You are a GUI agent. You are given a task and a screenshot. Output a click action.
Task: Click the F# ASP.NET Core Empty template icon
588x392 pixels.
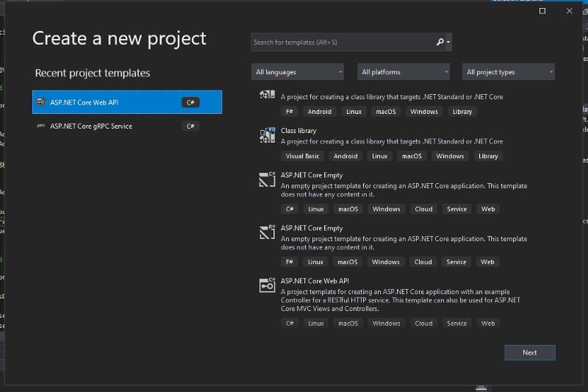[x=267, y=232]
